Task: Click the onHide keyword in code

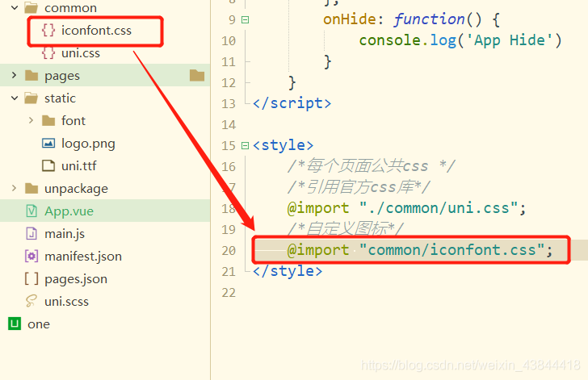Action: 350,19
